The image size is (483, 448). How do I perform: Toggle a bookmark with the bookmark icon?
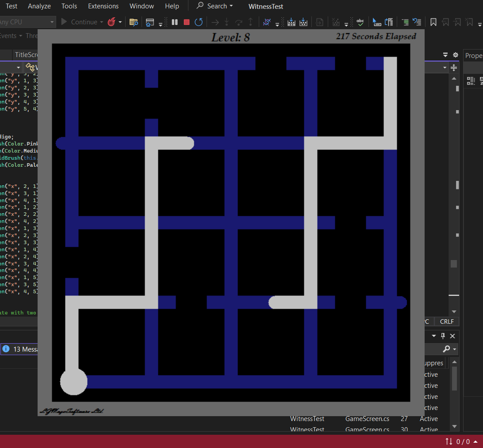tap(433, 22)
